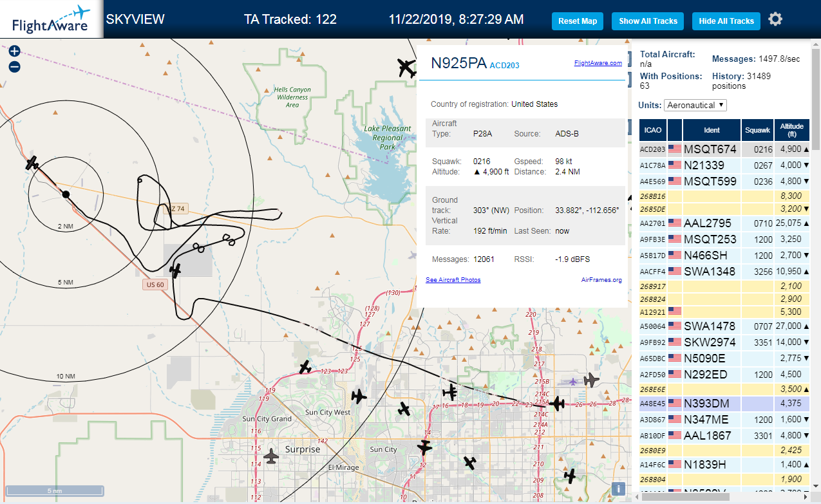This screenshot has height=504, width=821.
Task: Select the row with ICAO 2680E9
Action: coord(724,451)
